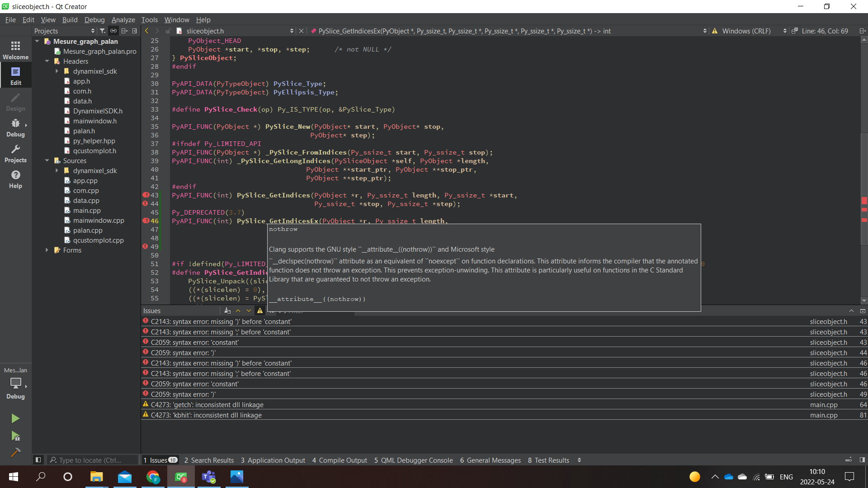This screenshot has width=868, height=488.
Task: Toggle showing warnings in Issues
Action: pyautogui.click(x=260, y=310)
